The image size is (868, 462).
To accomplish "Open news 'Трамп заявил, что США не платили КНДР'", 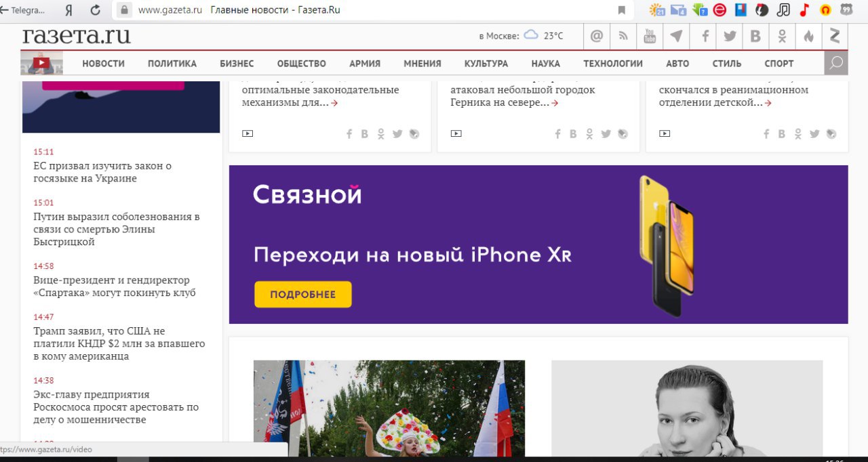I will pyautogui.click(x=119, y=343).
